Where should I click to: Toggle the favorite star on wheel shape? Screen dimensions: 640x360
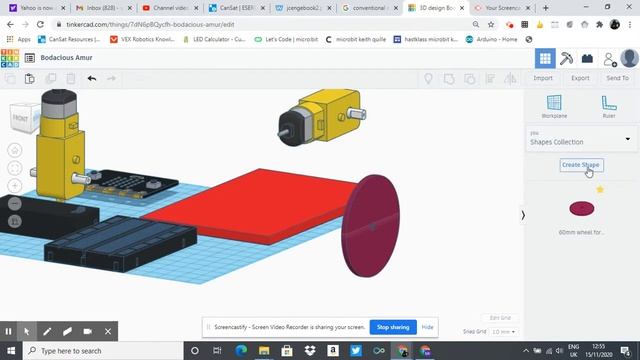[600, 189]
